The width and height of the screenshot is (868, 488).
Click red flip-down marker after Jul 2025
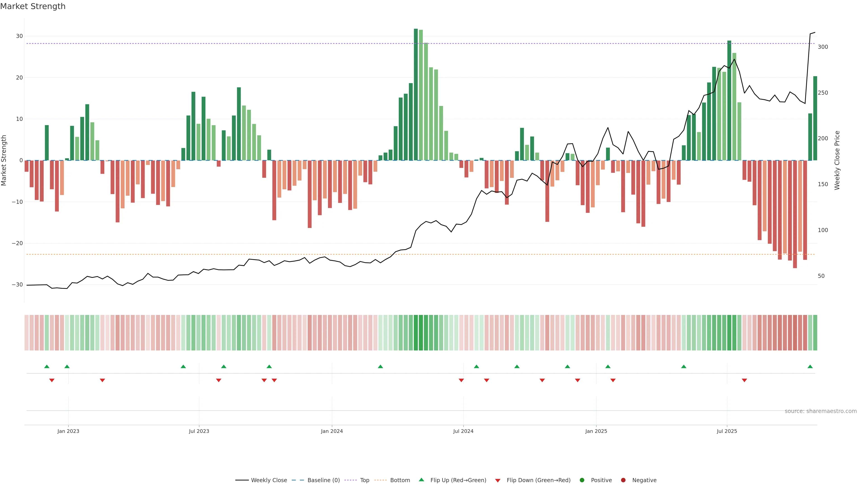[744, 380]
